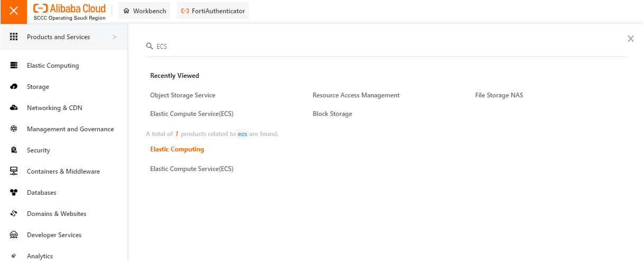
Task: Click the Developer Services icon
Action: click(x=14, y=235)
